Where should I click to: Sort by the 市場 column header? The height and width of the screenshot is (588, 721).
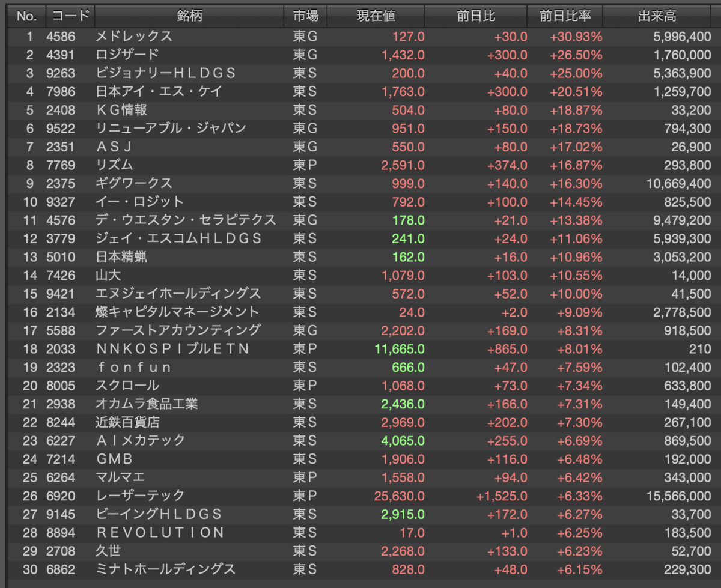tap(306, 16)
